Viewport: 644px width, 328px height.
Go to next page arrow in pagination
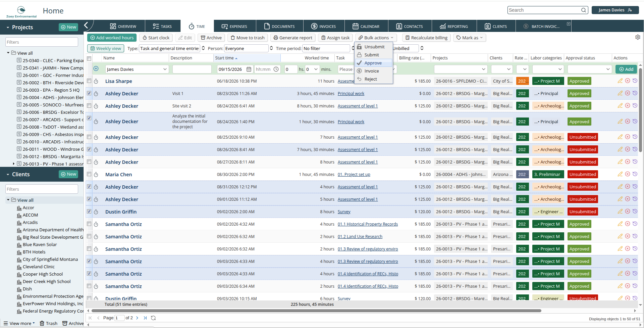coord(137,318)
